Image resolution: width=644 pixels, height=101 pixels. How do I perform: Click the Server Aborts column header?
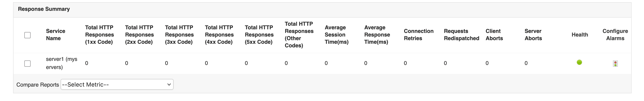[x=533, y=35]
